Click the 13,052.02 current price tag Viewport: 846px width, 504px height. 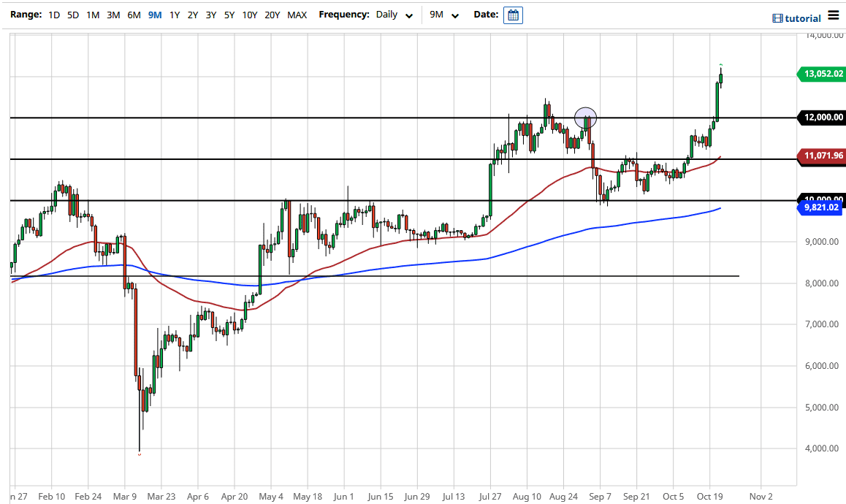click(x=821, y=74)
